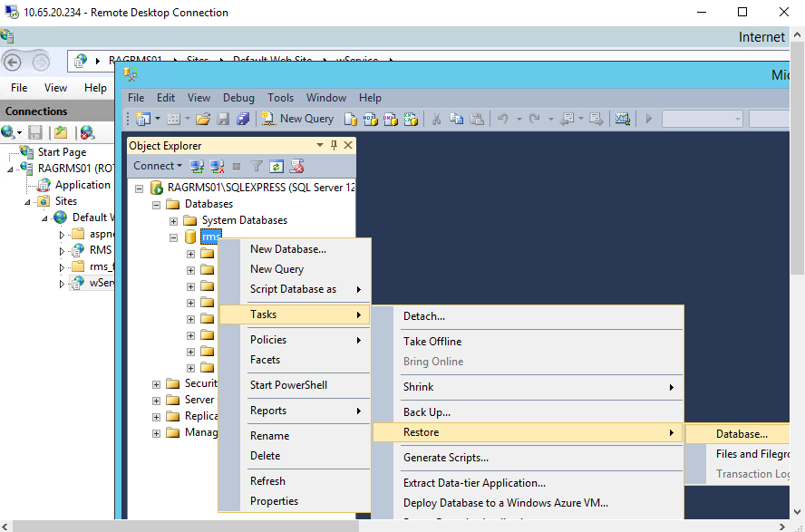805x532 pixels.
Task: Open the New Project dropdown arrow
Action: point(158,119)
